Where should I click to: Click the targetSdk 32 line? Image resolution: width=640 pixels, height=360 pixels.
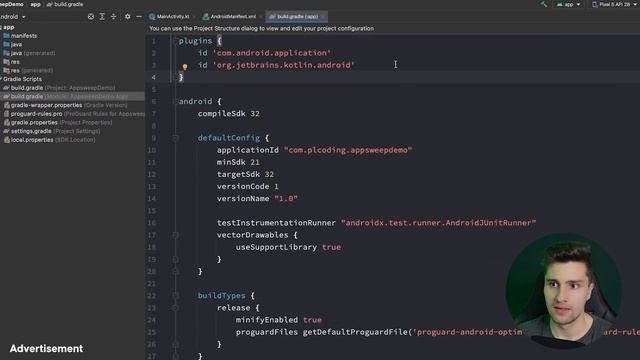click(245, 174)
